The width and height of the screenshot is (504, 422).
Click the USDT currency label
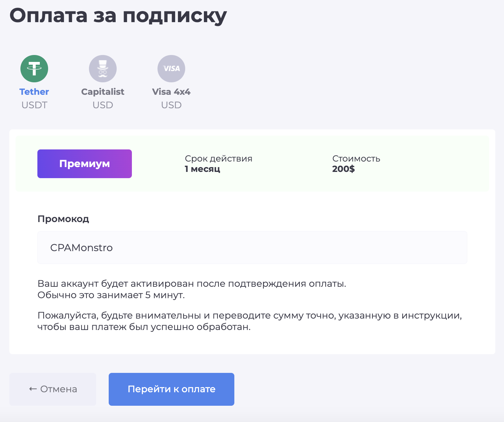pyautogui.click(x=34, y=105)
